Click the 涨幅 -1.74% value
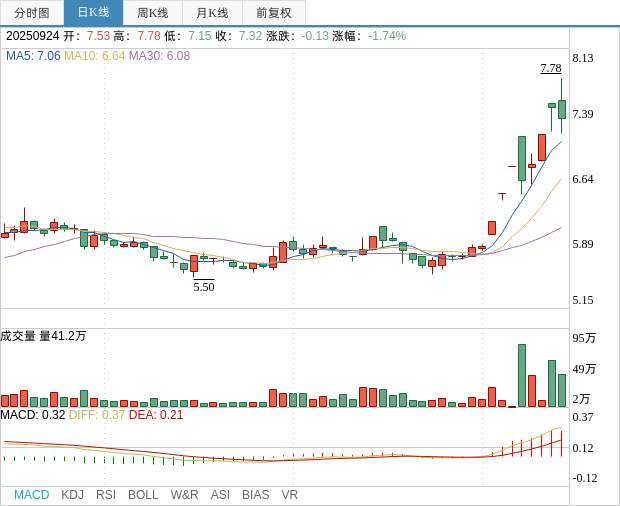Screen dimensions: 620x506 click(387, 36)
